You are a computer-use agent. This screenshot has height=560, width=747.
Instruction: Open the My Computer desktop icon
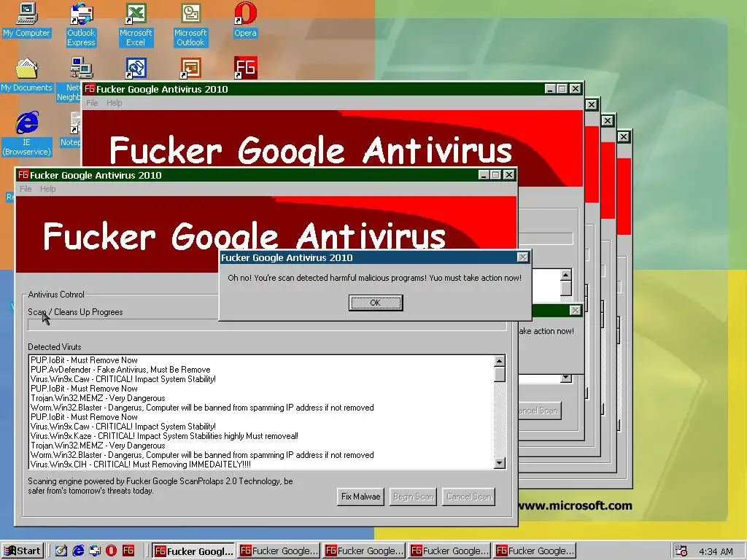point(27,20)
